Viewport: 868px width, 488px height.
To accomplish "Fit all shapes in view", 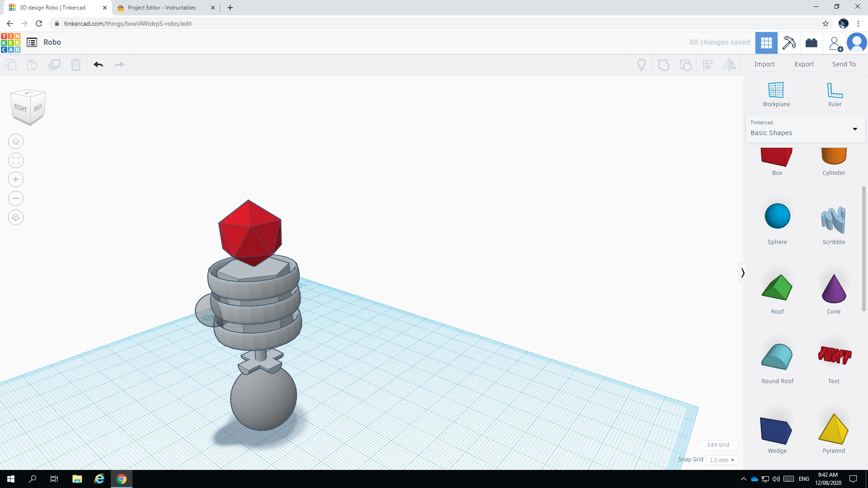I will (x=16, y=160).
